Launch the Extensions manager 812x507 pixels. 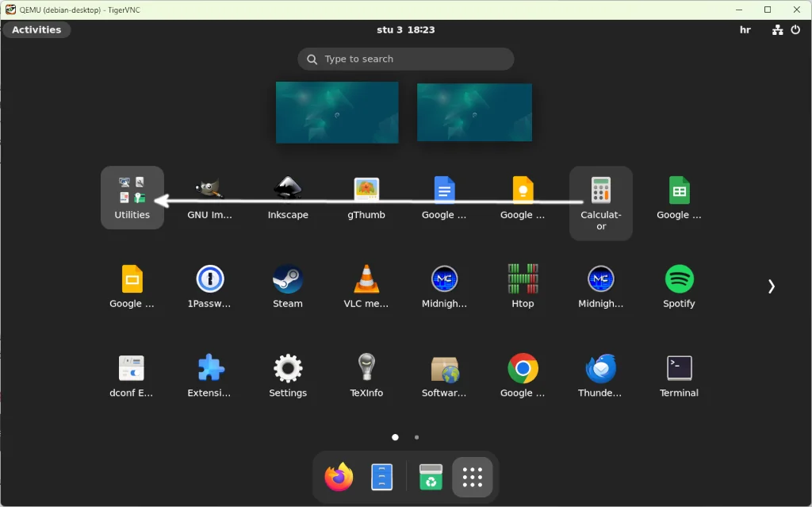pyautogui.click(x=209, y=367)
